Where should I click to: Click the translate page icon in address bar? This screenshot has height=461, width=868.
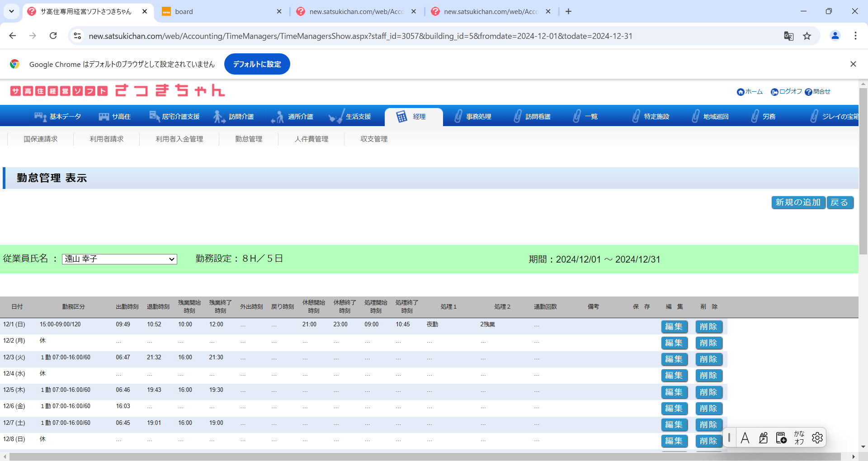(x=788, y=36)
